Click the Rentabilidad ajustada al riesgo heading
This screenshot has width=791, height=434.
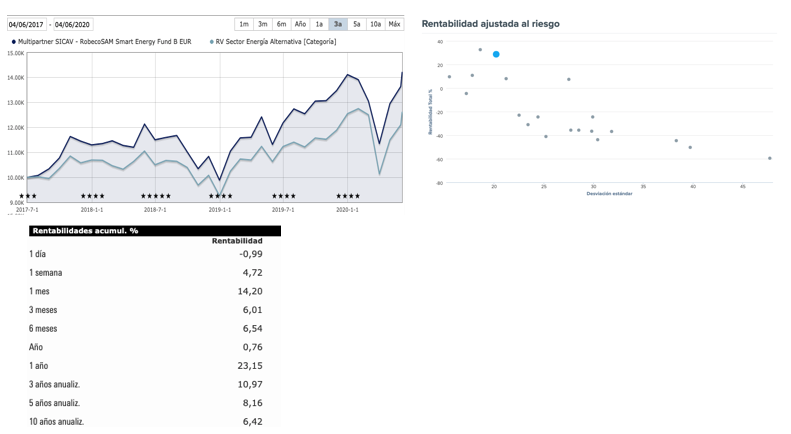[x=491, y=22]
